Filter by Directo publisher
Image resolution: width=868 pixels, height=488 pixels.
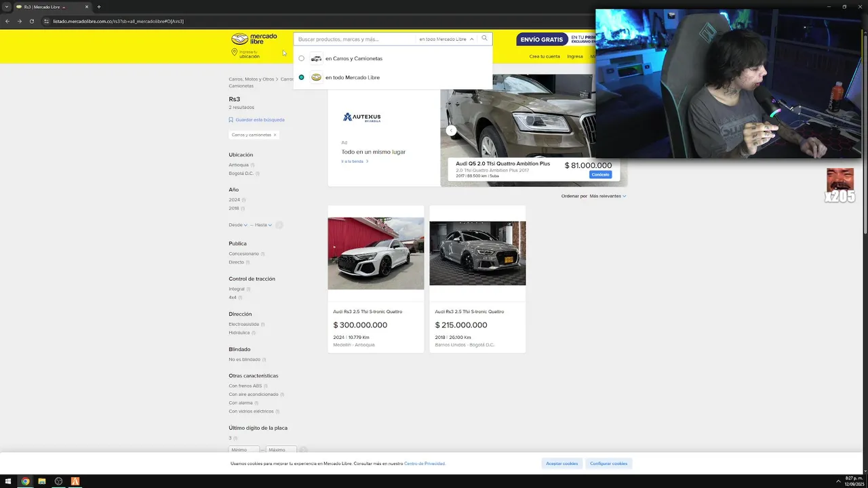pyautogui.click(x=237, y=262)
